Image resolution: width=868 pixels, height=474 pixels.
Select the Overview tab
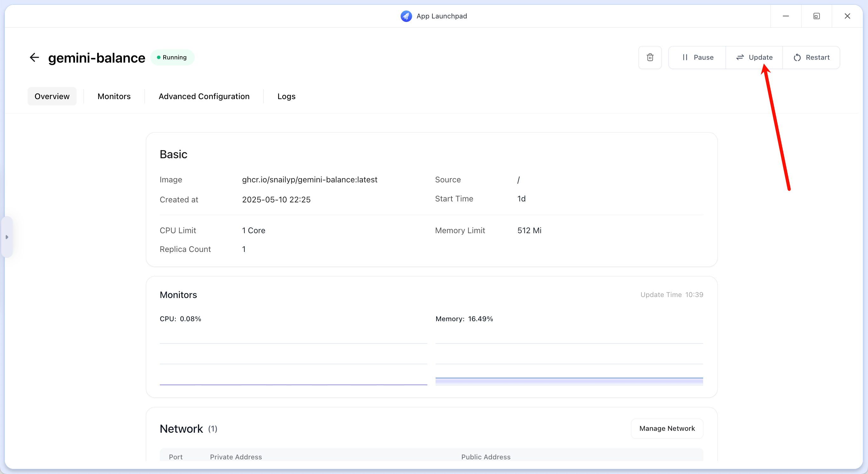click(x=52, y=96)
